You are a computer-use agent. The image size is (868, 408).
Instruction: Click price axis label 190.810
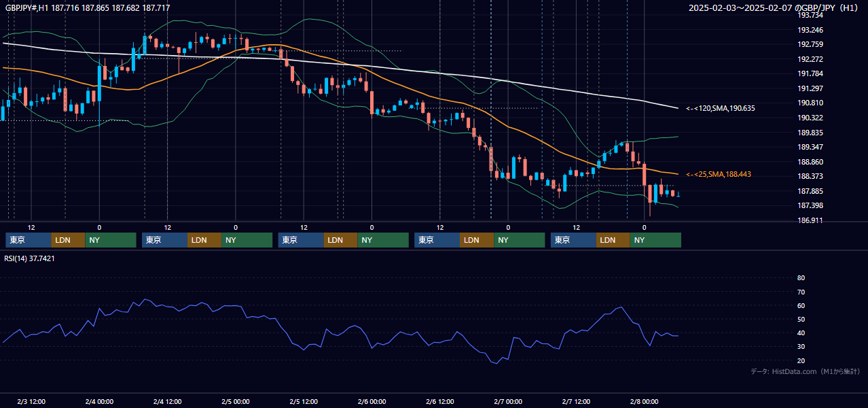click(810, 103)
